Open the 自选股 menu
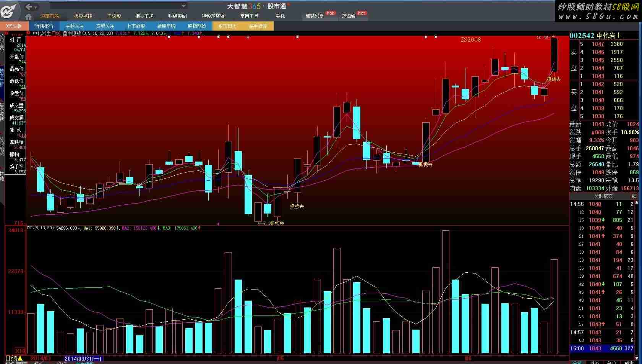Image resolution: width=642 pixels, height=364 pixels. pyautogui.click(x=114, y=16)
